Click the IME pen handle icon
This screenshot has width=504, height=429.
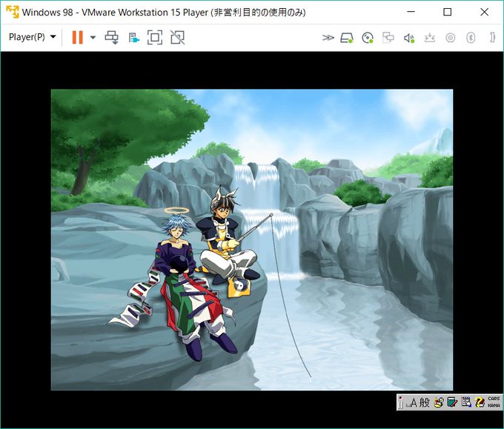pyautogui.click(x=400, y=402)
